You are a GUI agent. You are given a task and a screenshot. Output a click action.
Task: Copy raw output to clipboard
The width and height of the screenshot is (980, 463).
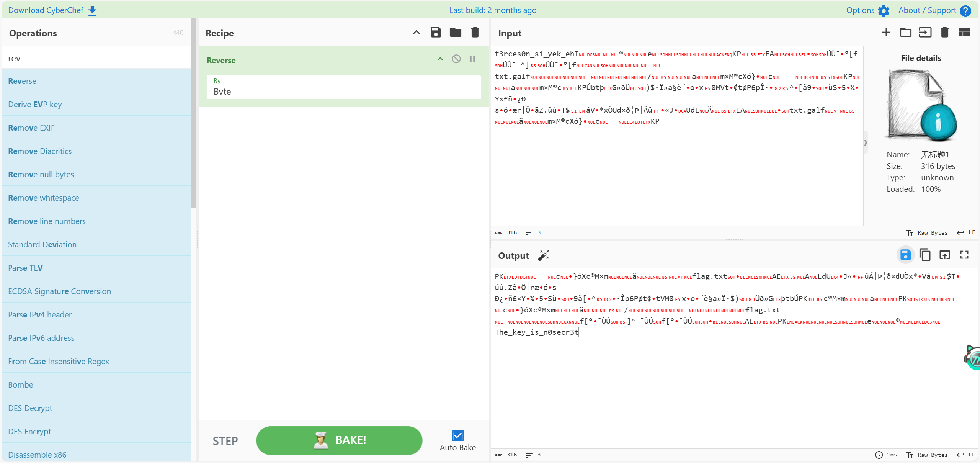pos(925,255)
